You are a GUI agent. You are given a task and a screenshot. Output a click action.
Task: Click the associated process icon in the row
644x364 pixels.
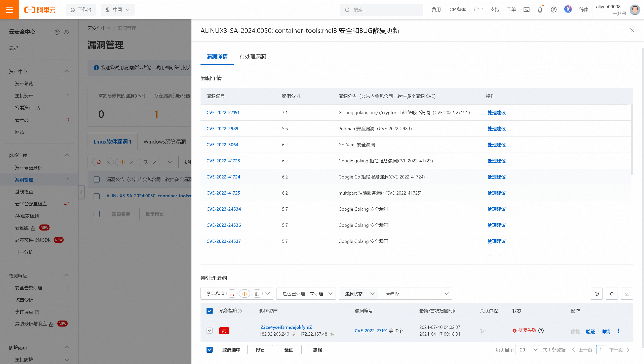click(x=482, y=331)
